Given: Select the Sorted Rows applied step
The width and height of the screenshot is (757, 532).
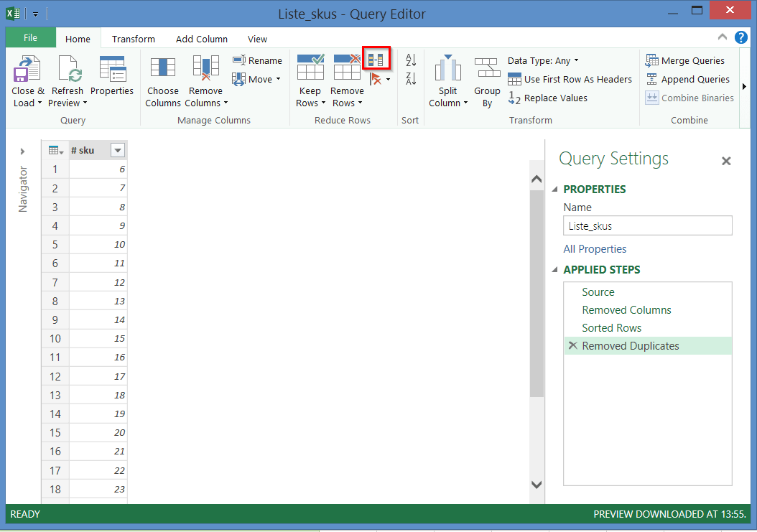Looking at the screenshot, I should coord(611,328).
